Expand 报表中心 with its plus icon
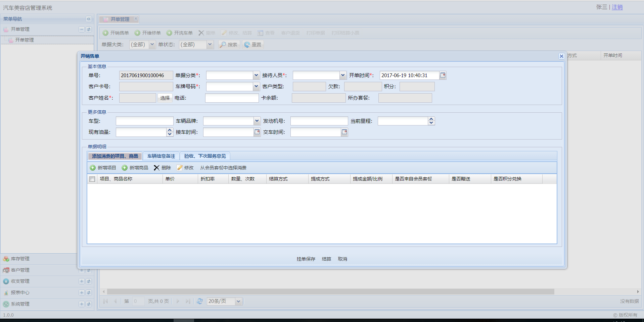This screenshot has width=644, height=322. 82,292
